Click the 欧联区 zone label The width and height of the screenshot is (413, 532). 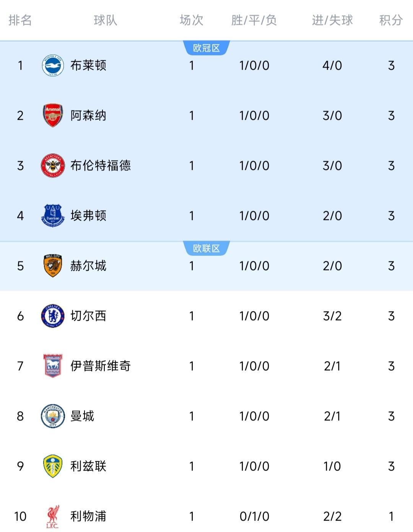point(206,249)
